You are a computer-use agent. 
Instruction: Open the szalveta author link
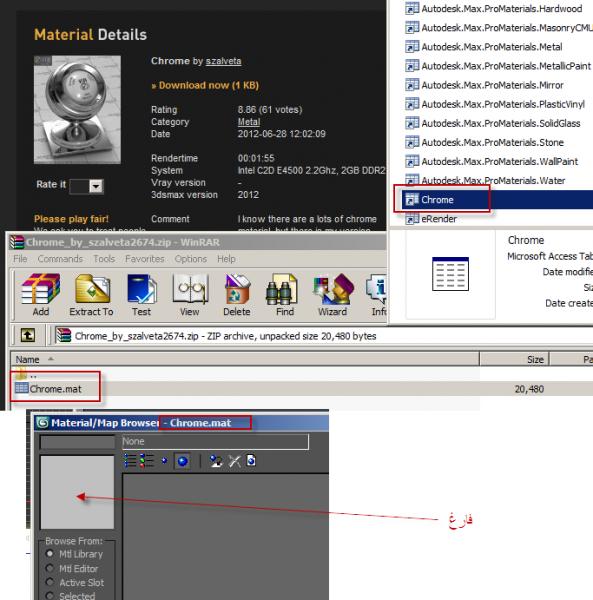[x=223, y=61]
